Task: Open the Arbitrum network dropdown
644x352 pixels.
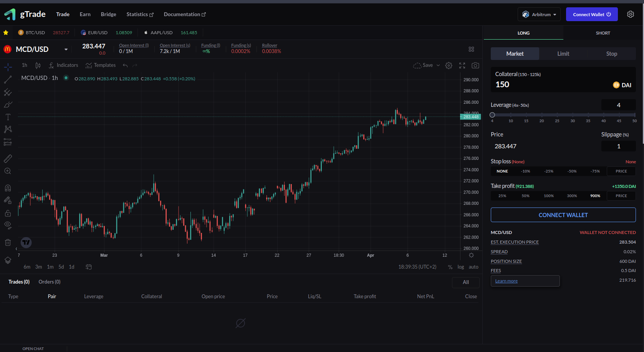Action: pos(539,14)
